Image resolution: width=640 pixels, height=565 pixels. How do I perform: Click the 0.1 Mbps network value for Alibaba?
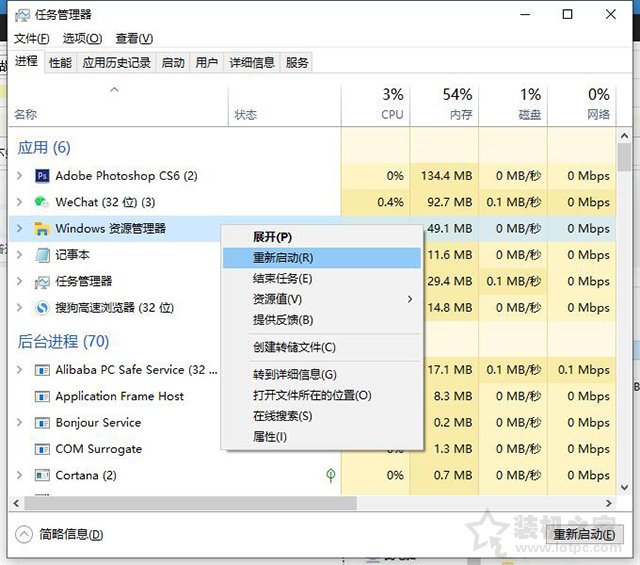(x=584, y=370)
